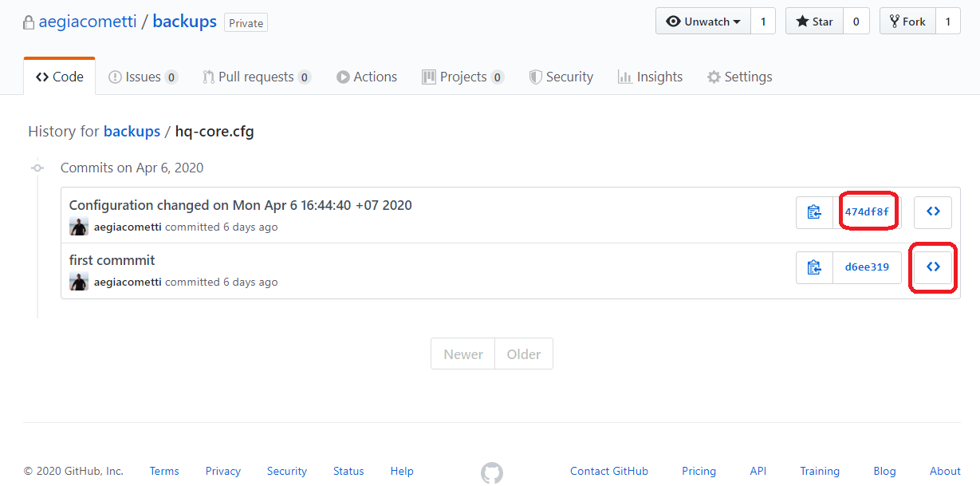Switch to the Code tab

60,77
